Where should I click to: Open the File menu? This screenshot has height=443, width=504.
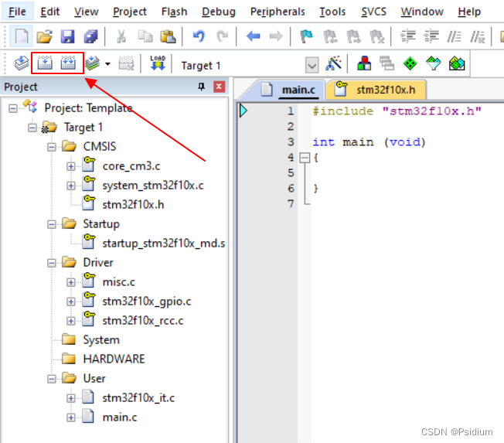[17, 12]
